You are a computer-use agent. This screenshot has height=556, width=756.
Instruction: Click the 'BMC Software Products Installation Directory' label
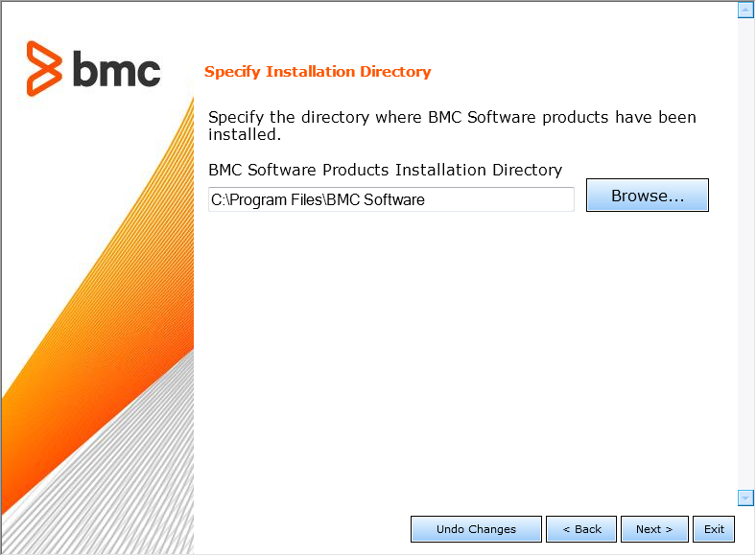click(385, 170)
